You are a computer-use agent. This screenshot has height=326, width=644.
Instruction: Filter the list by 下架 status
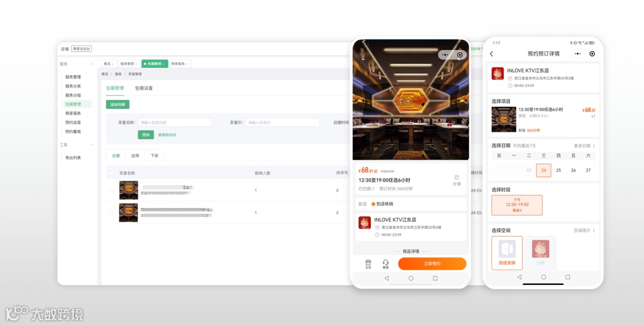(154, 156)
